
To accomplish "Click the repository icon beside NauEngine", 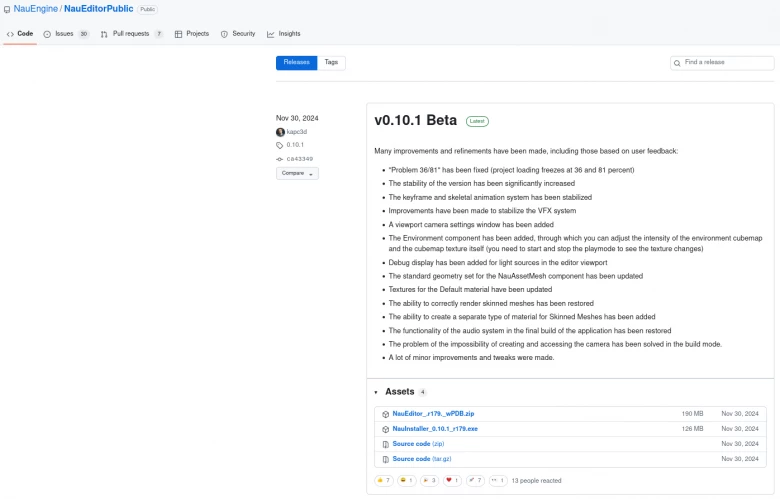I will [7, 9].
